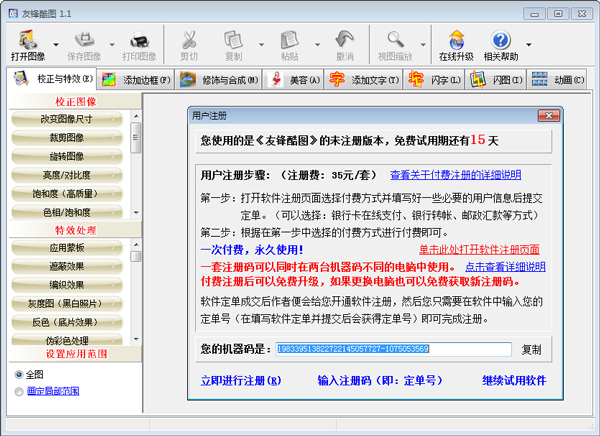Switch to the 闪图 (I) tab

tap(496, 80)
